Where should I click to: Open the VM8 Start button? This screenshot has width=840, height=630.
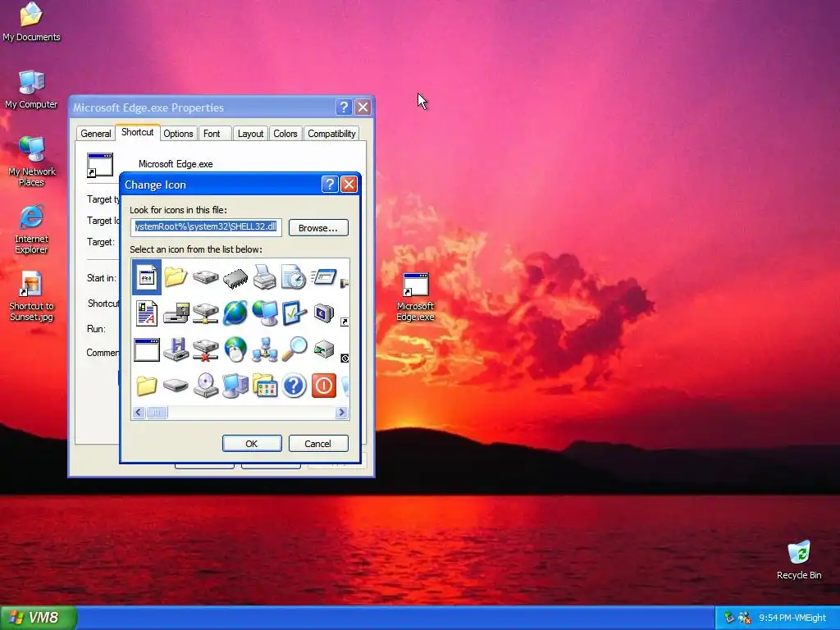[38, 618]
